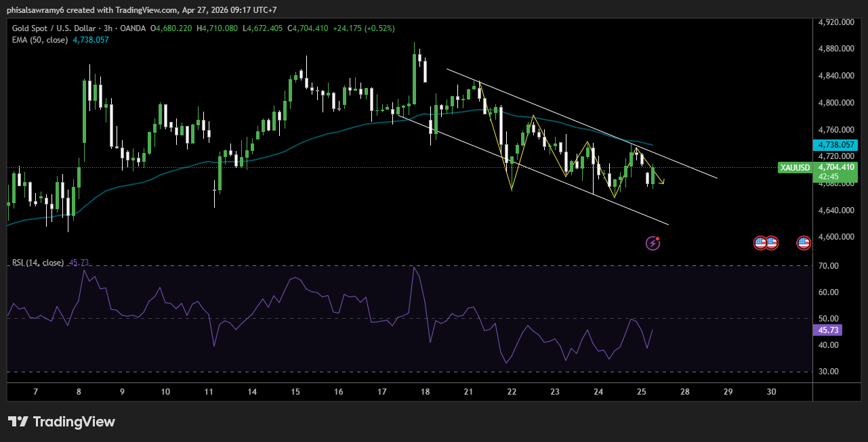Select the RSI (14, close) legend label
Image resolution: width=868 pixels, height=442 pixels.
click(x=38, y=263)
